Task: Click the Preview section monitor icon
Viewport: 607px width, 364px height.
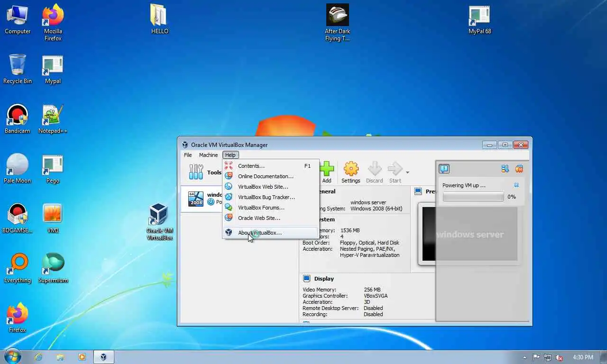Action: (418, 191)
